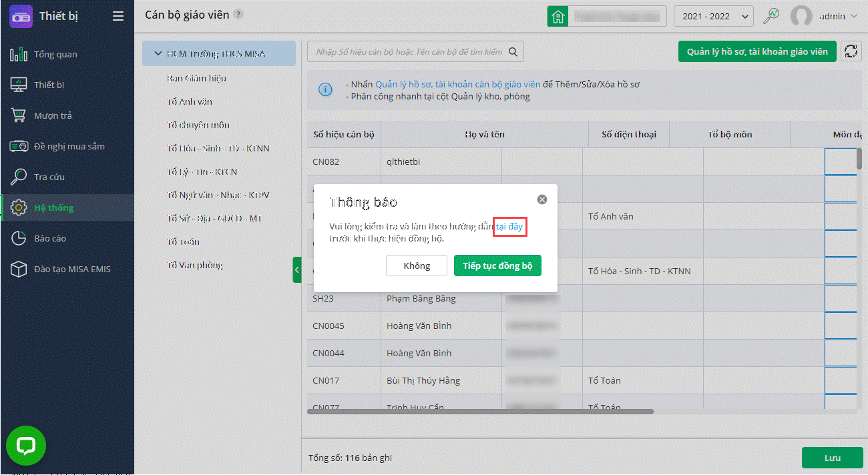Screen dimensions: 868x475
Task: Click the admin user avatar
Action: [x=801, y=16]
